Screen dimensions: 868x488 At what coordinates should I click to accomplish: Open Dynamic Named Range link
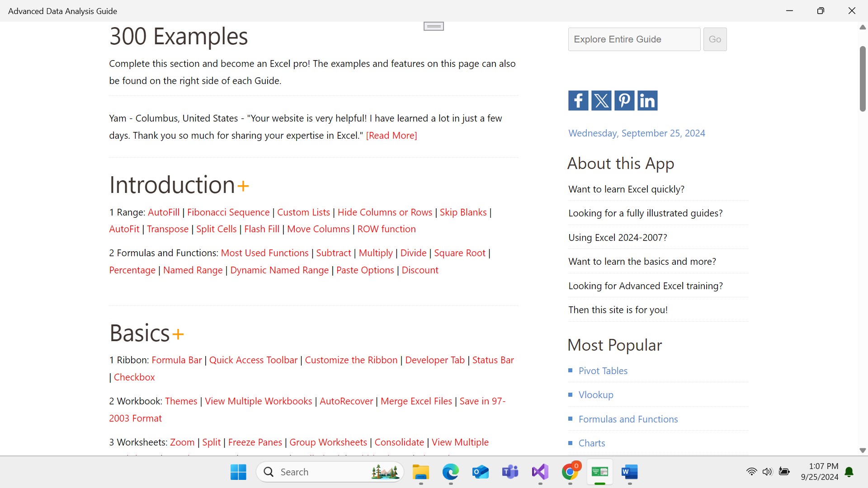point(279,270)
